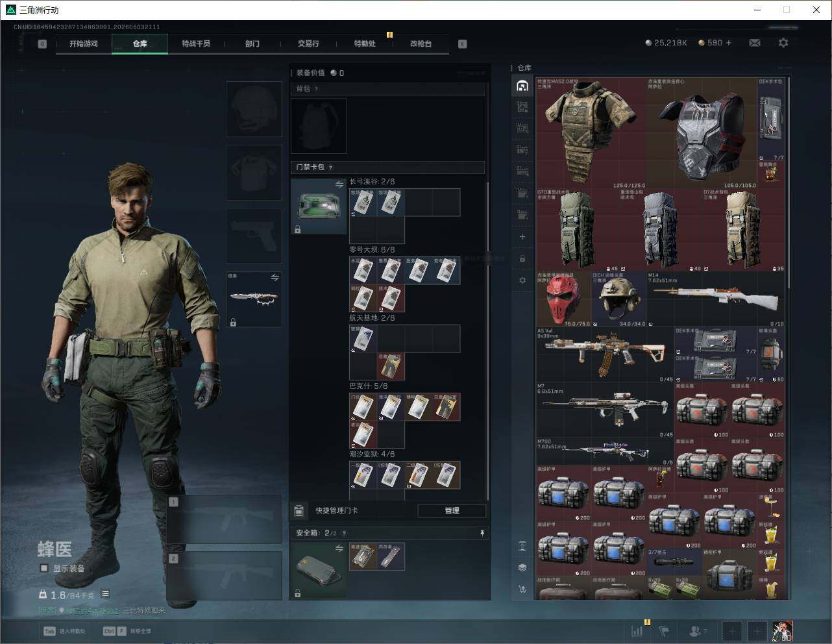The height and width of the screenshot is (644, 832).
Task: Open the 部门 tab
Action: (252, 43)
